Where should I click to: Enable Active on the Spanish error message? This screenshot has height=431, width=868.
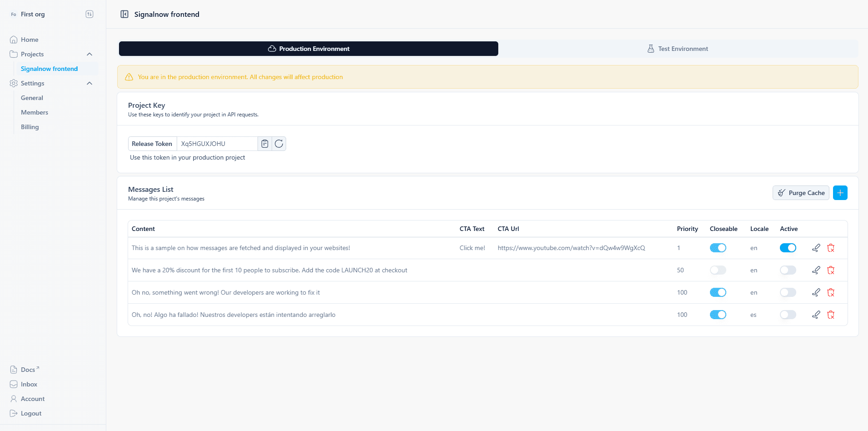coord(788,314)
